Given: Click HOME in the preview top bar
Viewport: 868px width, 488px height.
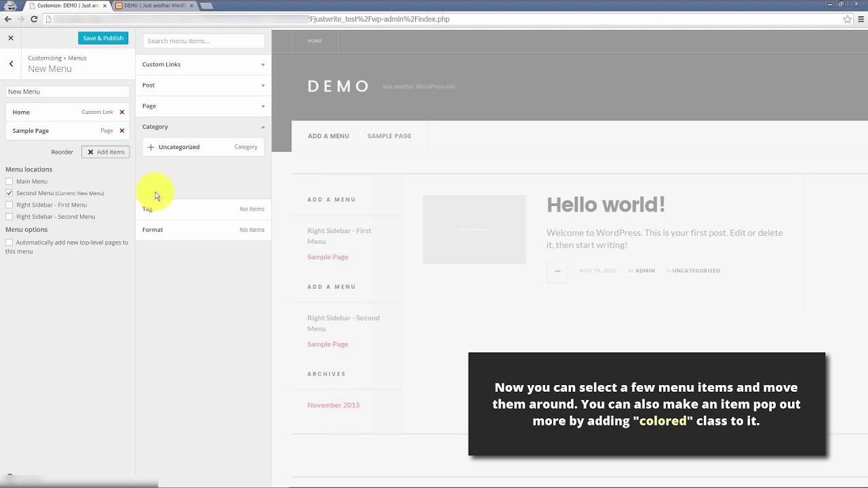Looking at the screenshot, I should tap(315, 41).
